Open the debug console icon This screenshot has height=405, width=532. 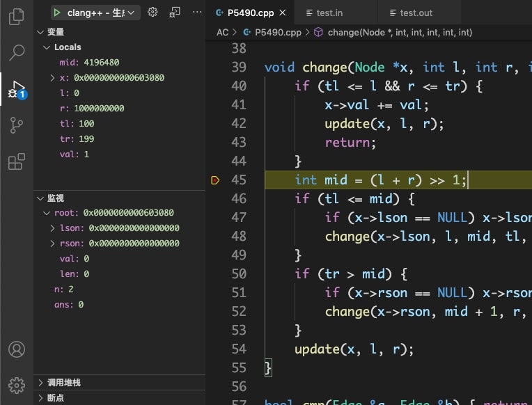point(175,13)
